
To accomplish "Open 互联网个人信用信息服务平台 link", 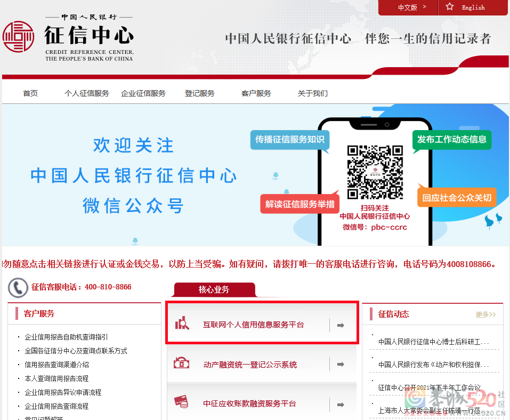I will (x=253, y=325).
